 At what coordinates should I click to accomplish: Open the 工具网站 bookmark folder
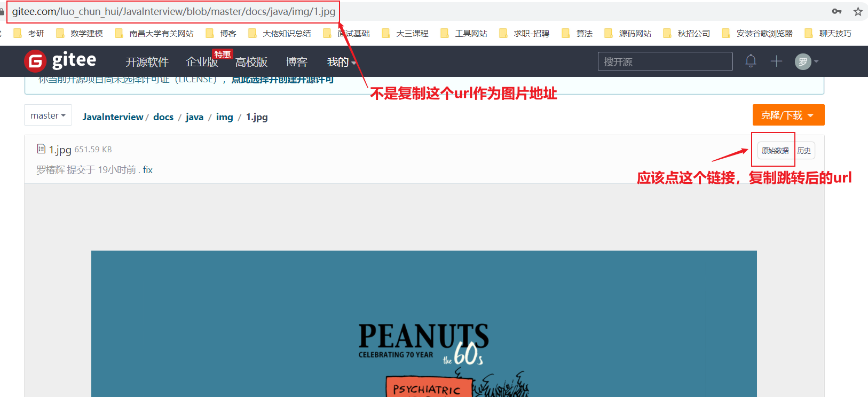coord(464,33)
